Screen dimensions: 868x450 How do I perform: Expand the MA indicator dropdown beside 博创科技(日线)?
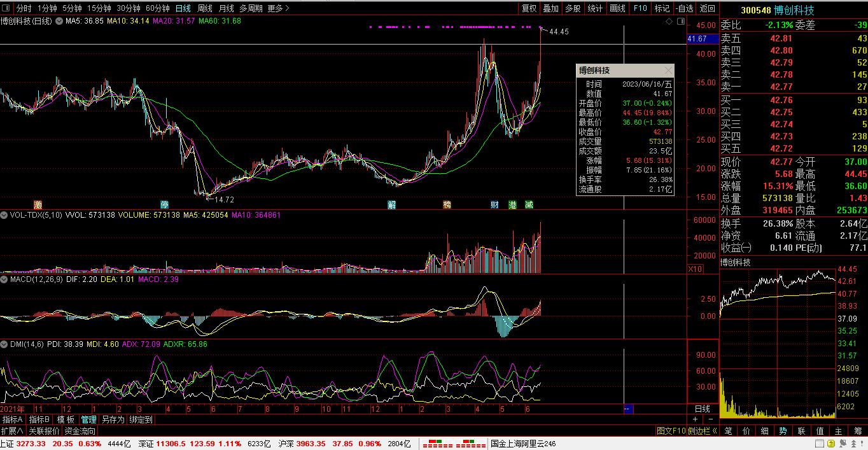[x=59, y=22]
